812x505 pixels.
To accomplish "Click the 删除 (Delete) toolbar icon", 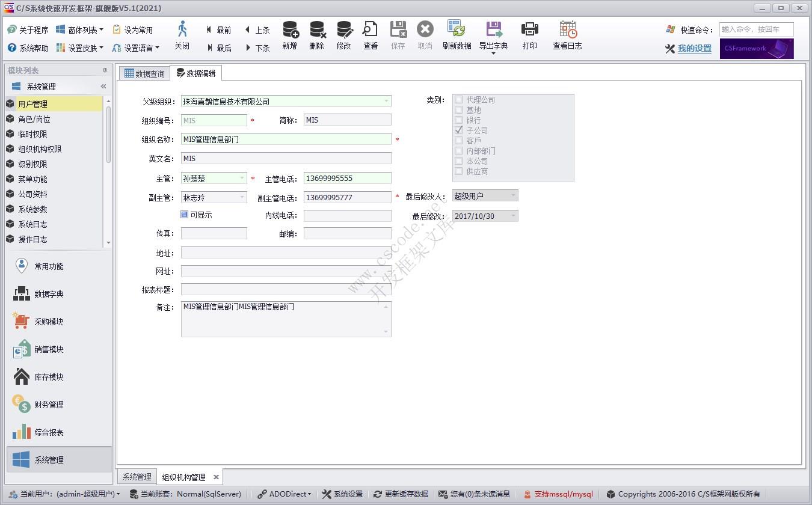I will point(316,35).
